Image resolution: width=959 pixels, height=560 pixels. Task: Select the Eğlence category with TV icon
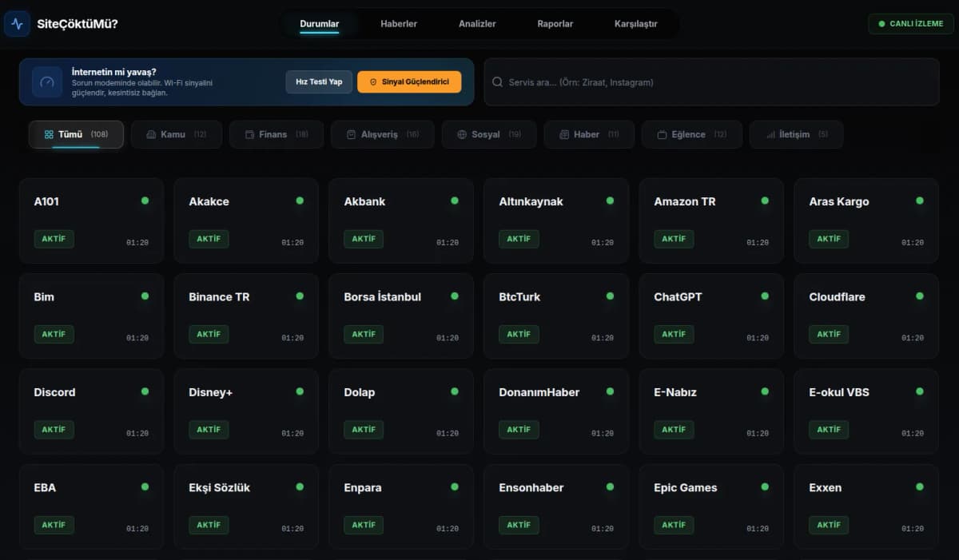(x=691, y=134)
